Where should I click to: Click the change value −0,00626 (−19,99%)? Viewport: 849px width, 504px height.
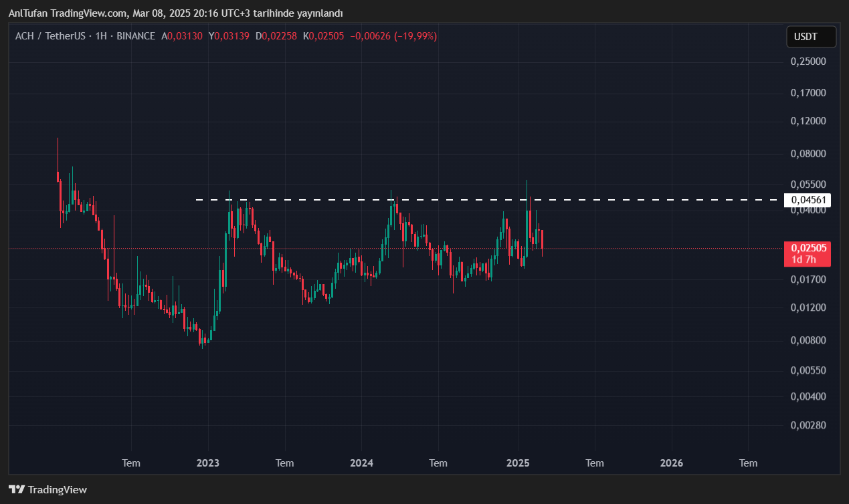pyautogui.click(x=393, y=36)
